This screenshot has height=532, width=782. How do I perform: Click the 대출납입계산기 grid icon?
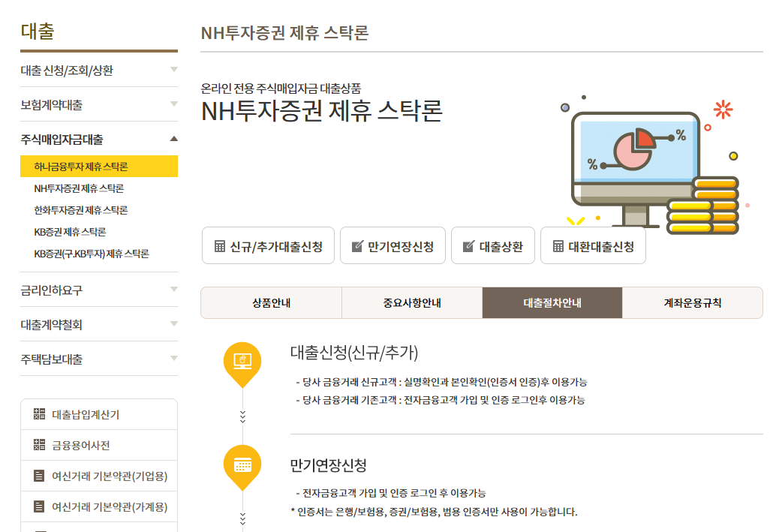click(x=39, y=414)
